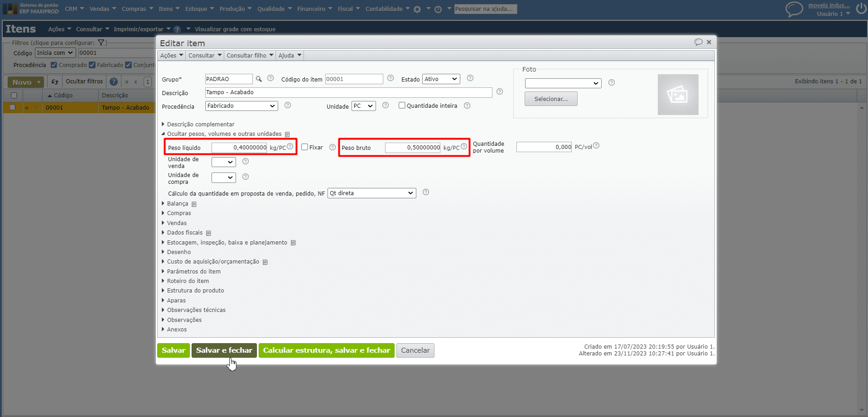Click the Peso bruto input field
Viewport: 868px width, 417px height.
413,148
